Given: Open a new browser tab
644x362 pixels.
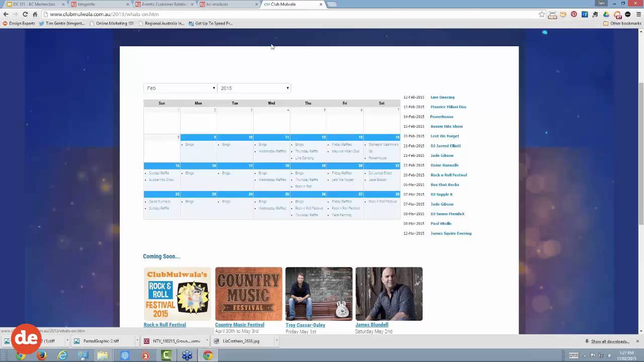Looking at the screenshot, I should 333,4.
